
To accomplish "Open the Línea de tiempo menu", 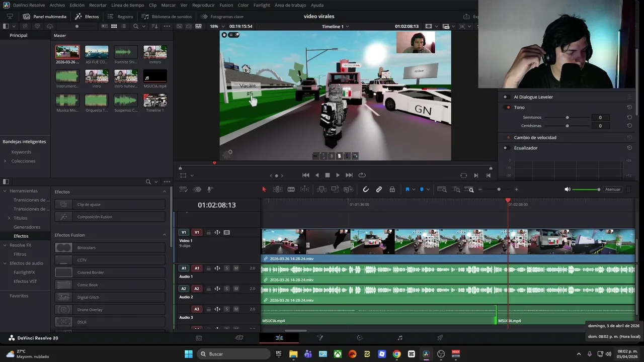I will (127, 5).
